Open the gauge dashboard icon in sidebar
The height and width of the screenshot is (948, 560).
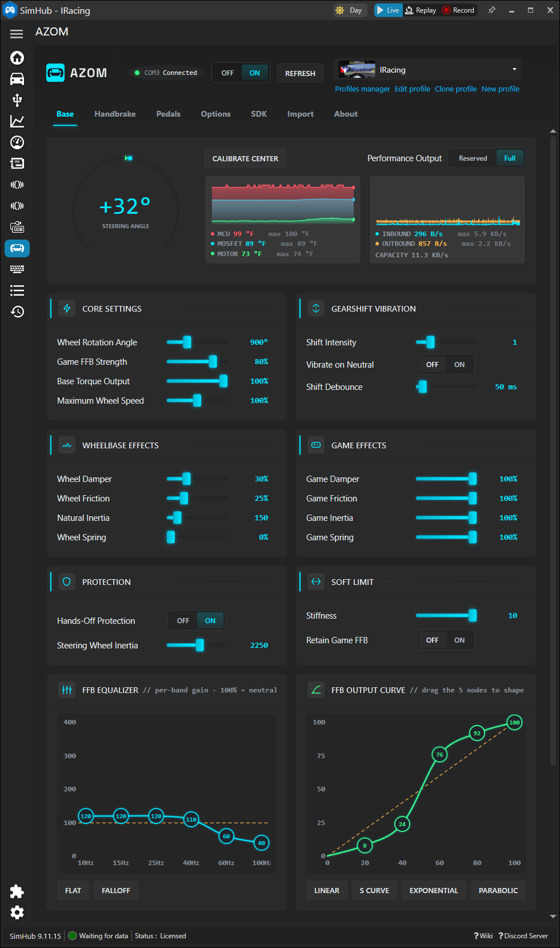17,142
